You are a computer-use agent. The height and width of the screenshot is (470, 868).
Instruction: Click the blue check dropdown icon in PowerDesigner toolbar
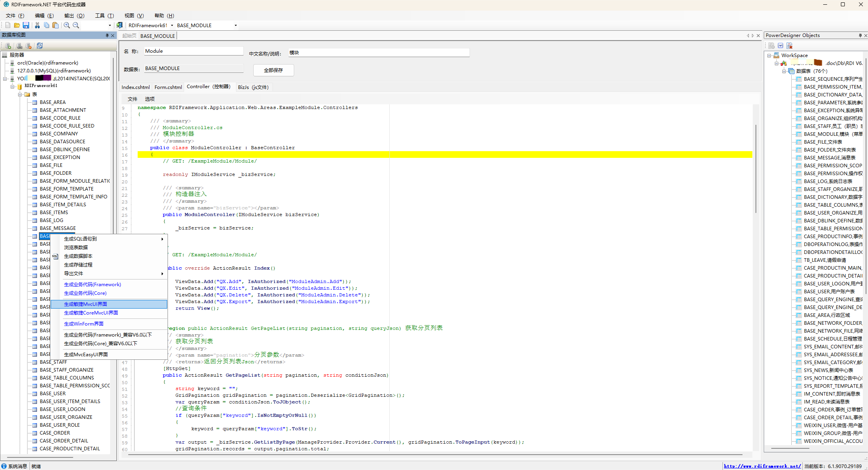pos(781,46)
